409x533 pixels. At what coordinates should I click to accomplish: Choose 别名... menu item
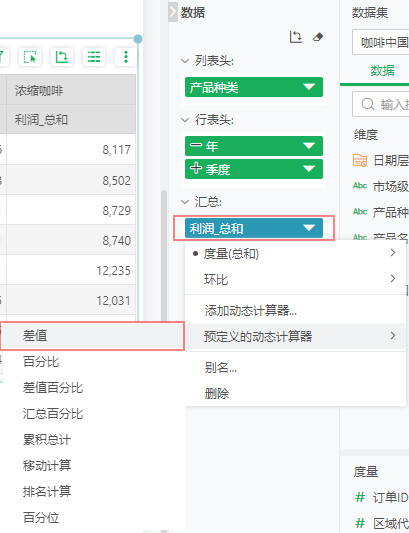tap(295, 367)
